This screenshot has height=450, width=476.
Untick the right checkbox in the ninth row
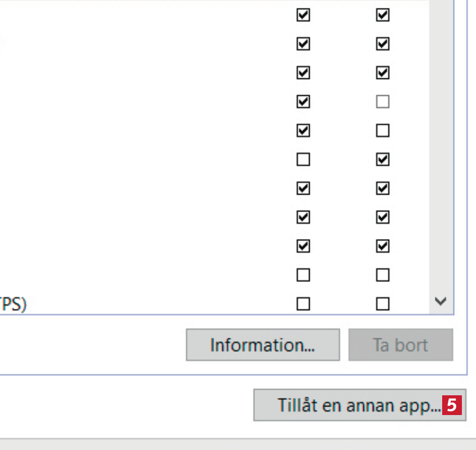click(382, 246)
